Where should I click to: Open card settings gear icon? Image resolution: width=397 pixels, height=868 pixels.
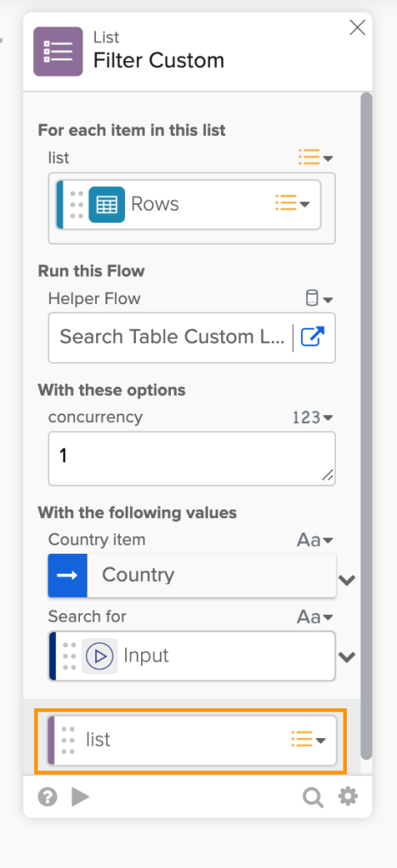pyautogui.click(x=349, y=797)
